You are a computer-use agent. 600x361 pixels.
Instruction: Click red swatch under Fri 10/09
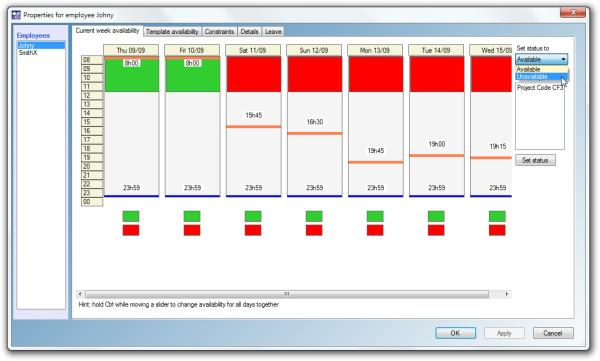192,230
